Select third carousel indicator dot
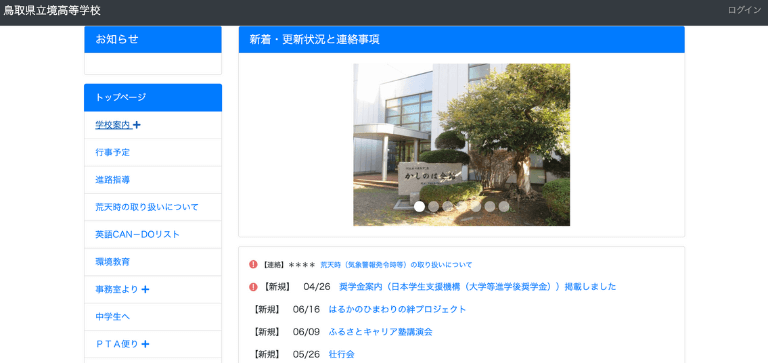The image size is (768, 363). point(448,207)
